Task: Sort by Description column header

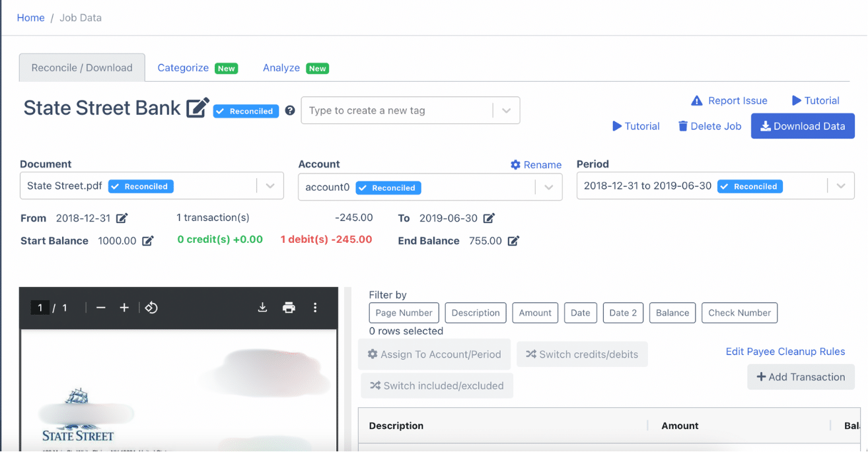Action: click(396, 426)
